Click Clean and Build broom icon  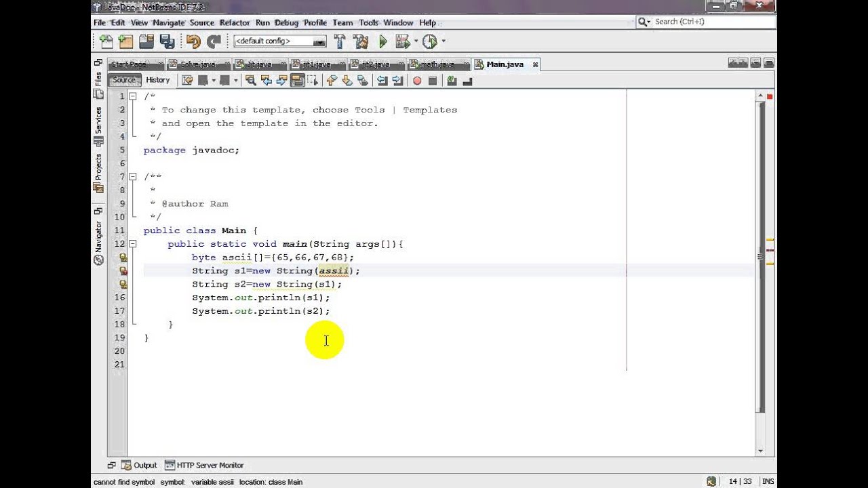361,41
